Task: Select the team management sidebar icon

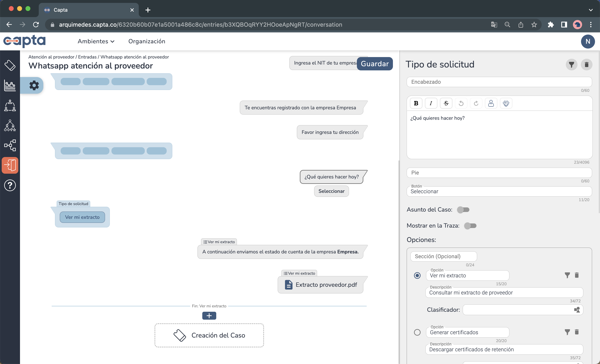Action: pyautogui.click(x=10, y=106)
